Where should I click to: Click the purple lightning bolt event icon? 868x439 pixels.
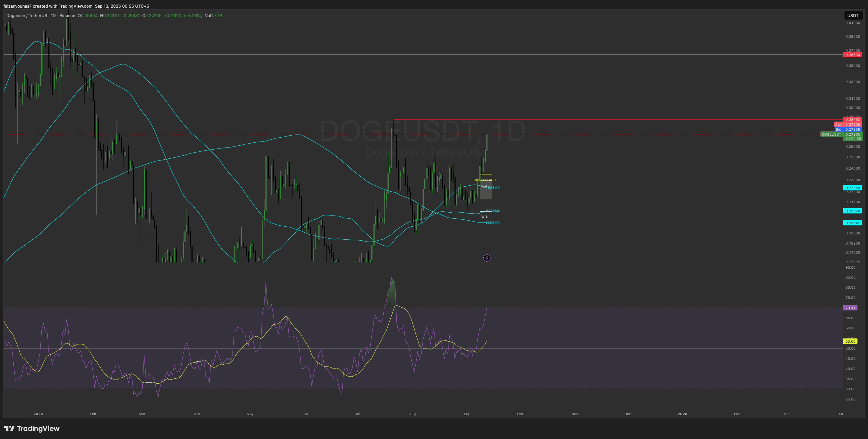(487, 258)
